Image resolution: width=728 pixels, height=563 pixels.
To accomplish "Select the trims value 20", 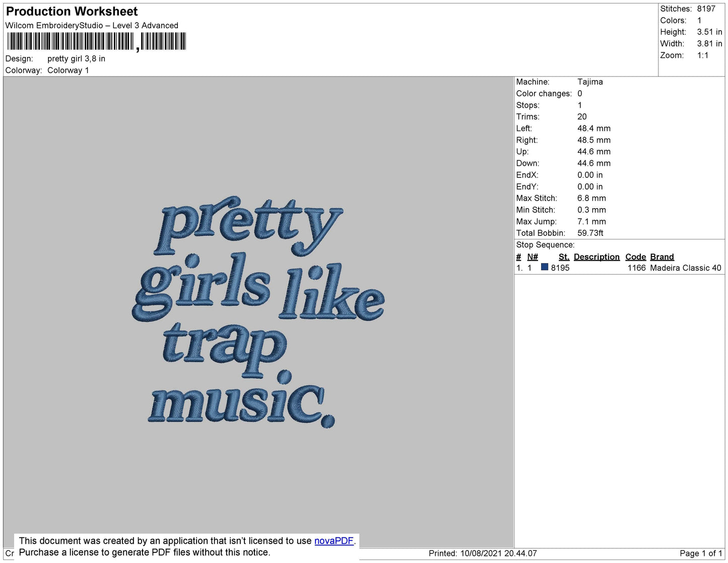I will 582,116.
